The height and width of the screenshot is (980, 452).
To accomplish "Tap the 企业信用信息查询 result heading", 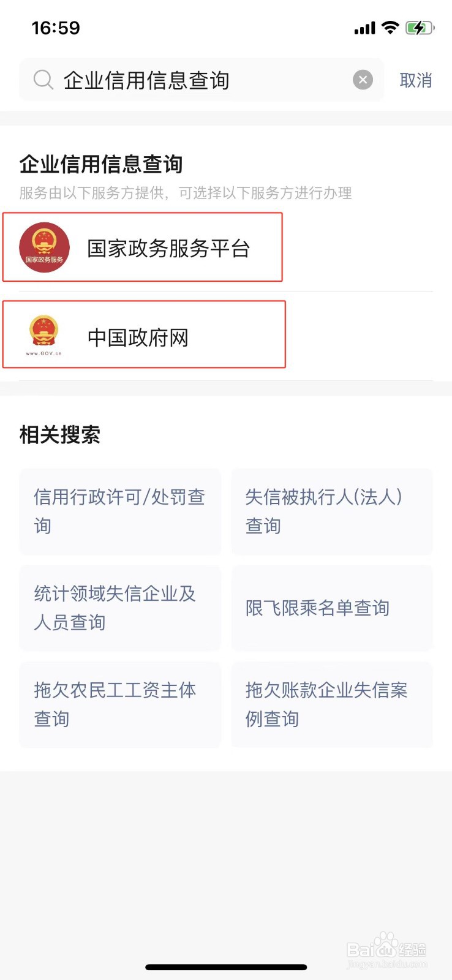I will tap(101, 164).
